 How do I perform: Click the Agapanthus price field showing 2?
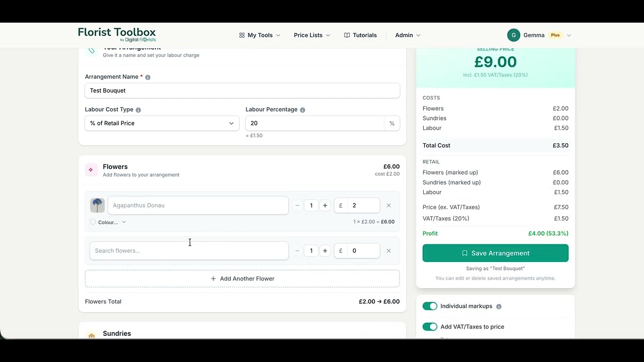[x=363, y=205]
